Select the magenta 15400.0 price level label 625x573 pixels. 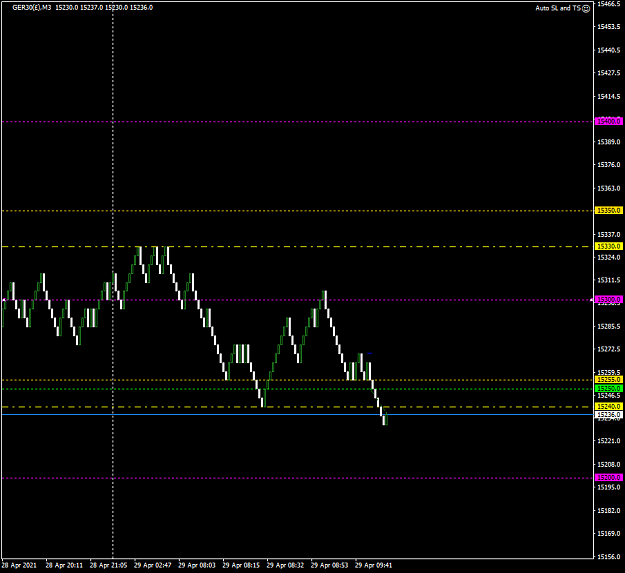click(609, 121)
